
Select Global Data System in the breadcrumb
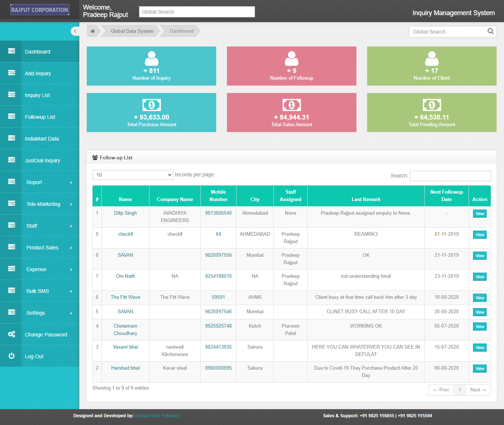[x=131, y=31]
